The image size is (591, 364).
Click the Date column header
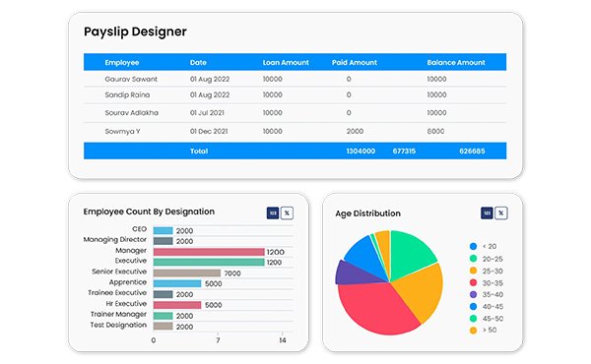[198, 63]
